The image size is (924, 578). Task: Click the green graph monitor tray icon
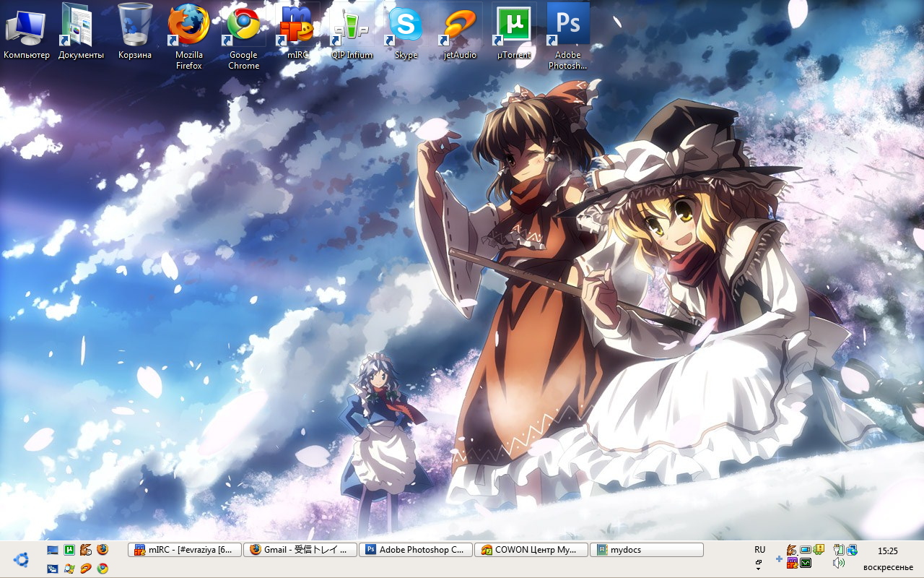coord(806,563)
